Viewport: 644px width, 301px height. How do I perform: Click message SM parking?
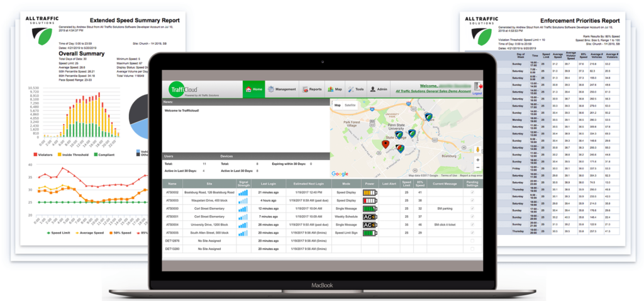(445, 208)
